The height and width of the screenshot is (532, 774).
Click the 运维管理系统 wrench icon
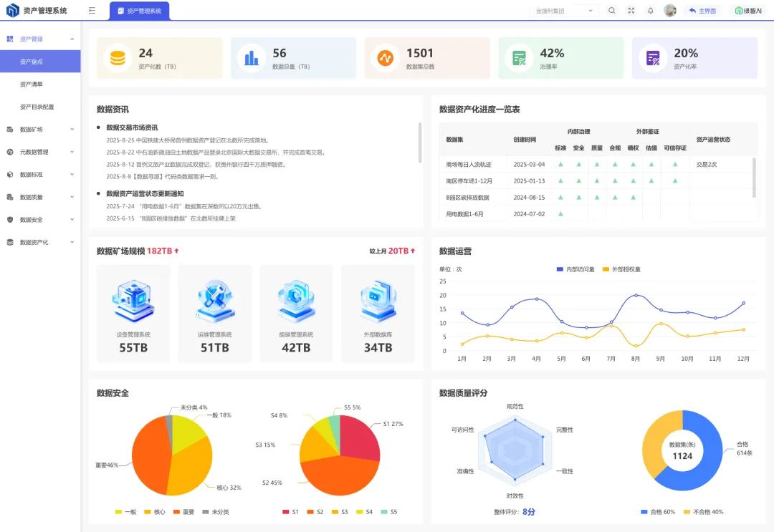pyautogui.click(x=215, y=299)
